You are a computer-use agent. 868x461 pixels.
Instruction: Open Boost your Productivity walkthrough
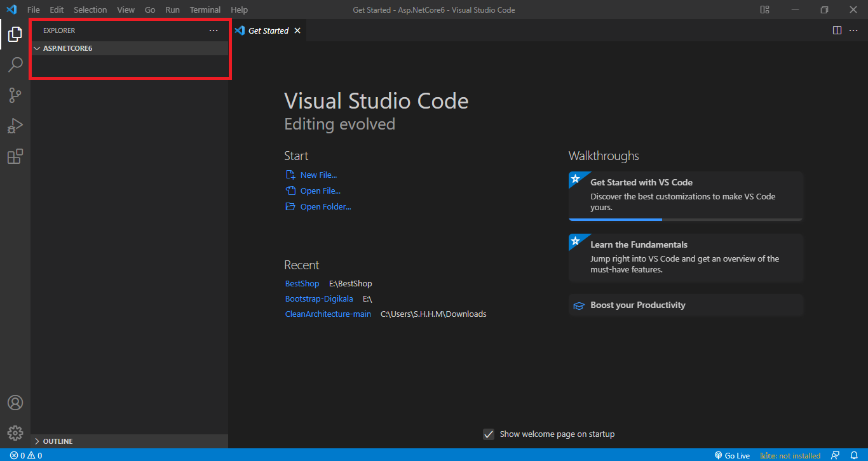point(686,305)
